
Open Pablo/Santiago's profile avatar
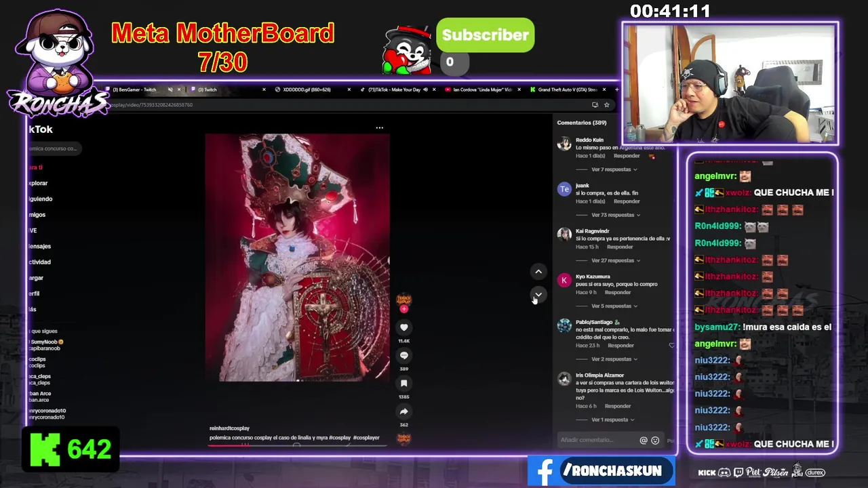564,325
